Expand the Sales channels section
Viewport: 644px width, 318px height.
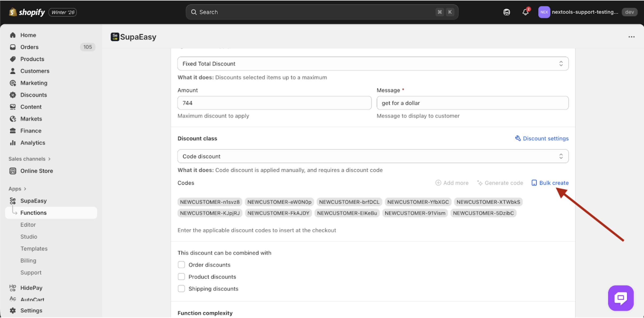click(29, 159)
